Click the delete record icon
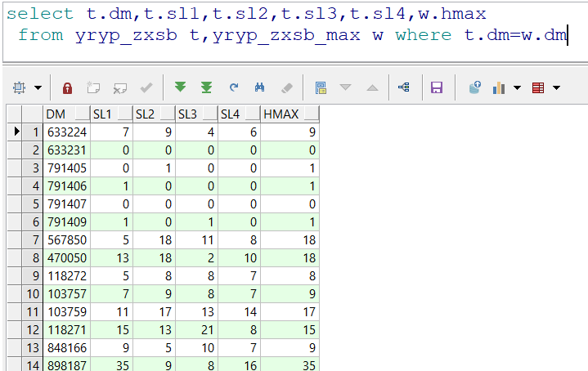The height and width of the screenshot is (371, 588). [x=119, y=88]
